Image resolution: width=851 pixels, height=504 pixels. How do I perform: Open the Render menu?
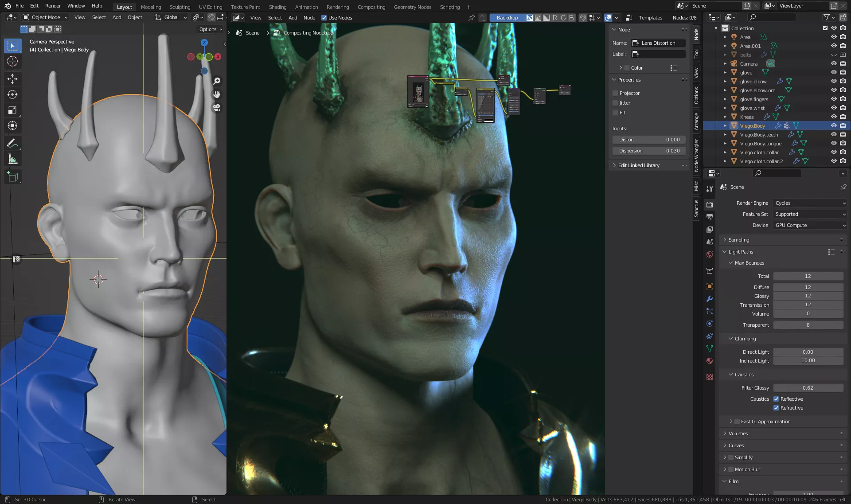[53, 6]
